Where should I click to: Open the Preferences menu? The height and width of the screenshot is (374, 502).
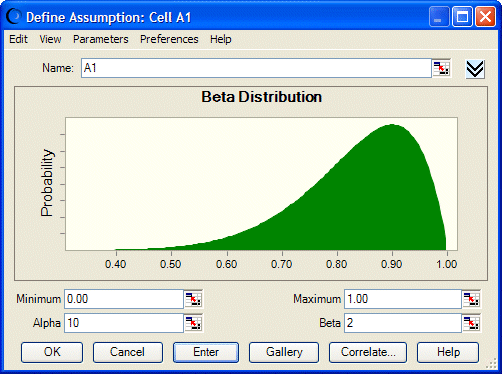point(169,39)
